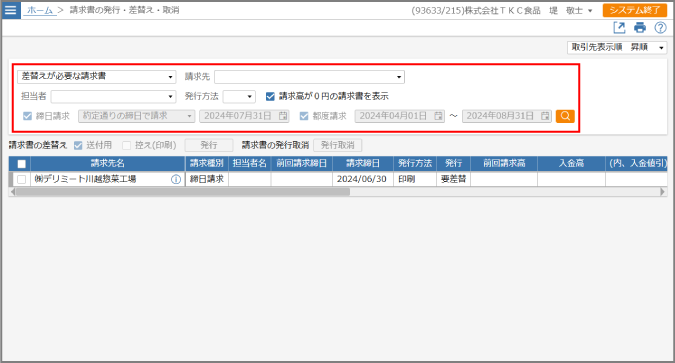Click the 発行 button
The height and width of the screenshot is (363, 675).
209,146
